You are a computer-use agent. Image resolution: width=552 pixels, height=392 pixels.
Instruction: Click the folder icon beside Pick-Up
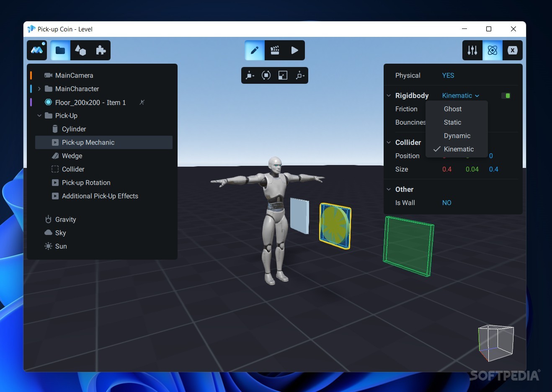click(x=49, y=116)
